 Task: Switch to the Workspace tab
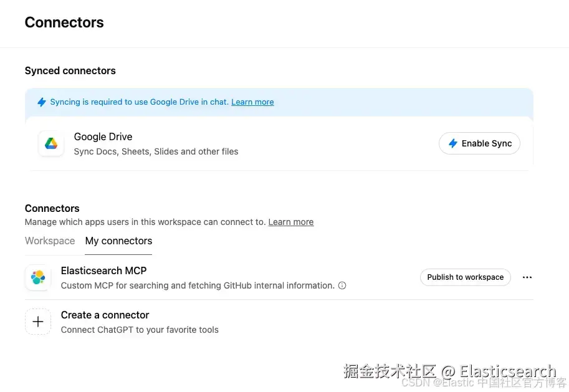coord(50,241)
